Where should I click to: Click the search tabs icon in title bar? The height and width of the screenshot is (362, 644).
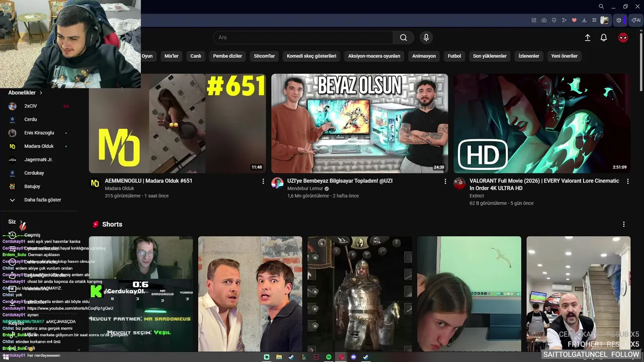[601, 7]
